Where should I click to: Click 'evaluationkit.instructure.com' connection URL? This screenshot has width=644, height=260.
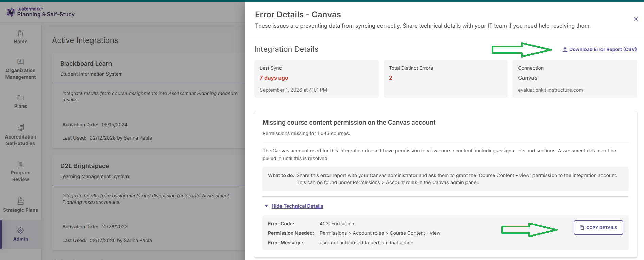coord(550,90)
